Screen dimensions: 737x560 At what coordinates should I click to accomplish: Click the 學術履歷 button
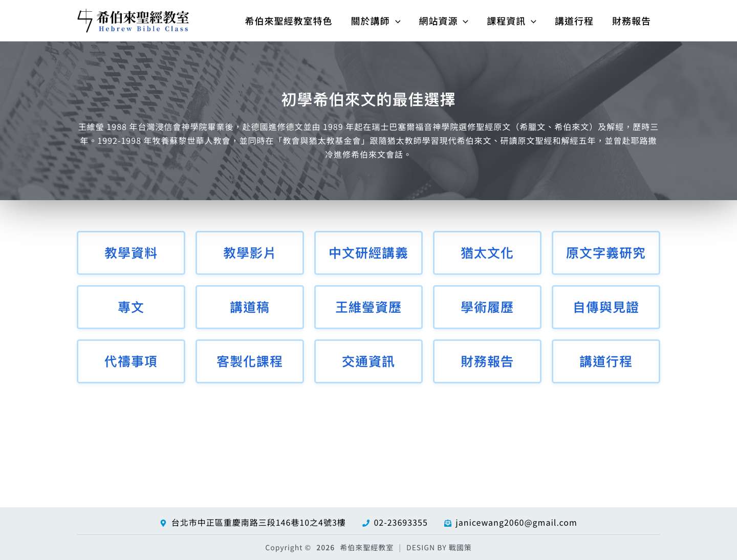point(487,307)
